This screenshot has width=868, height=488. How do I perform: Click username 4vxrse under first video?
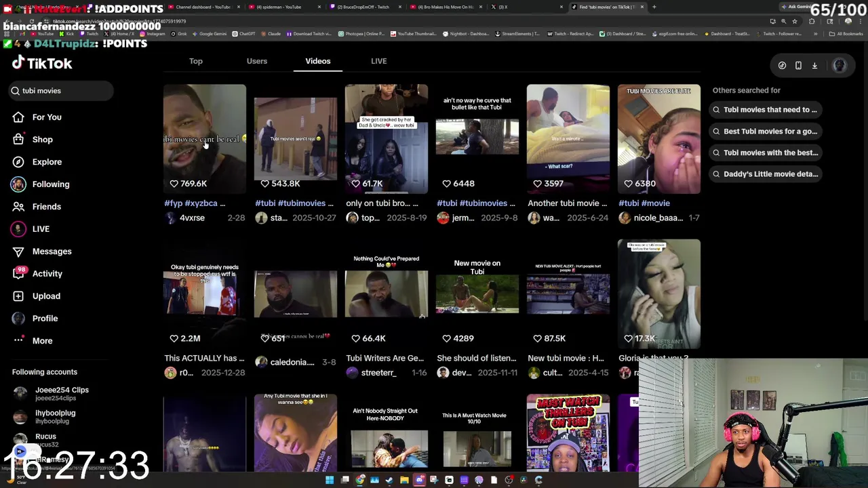click(x=192, y=218)
